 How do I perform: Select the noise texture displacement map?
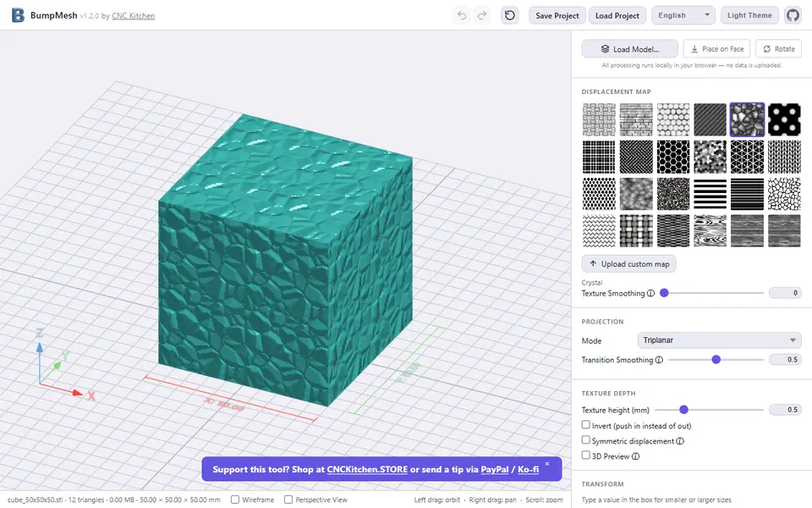point(673,194)
